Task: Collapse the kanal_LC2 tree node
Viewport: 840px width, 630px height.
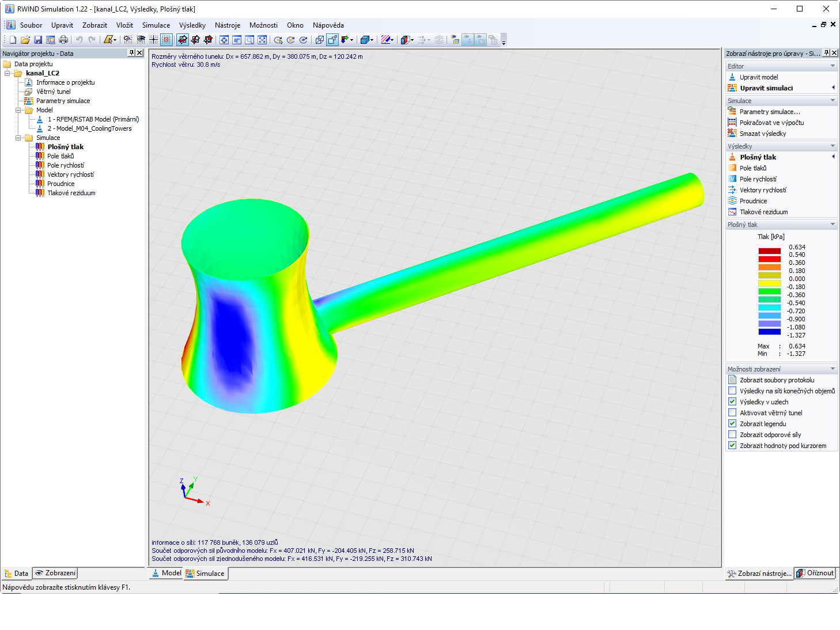Action: [7, 73]
